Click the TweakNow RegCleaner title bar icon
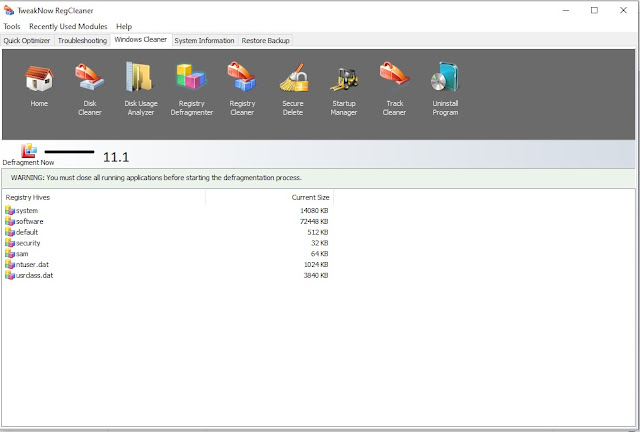Screen dimensions: 640x432 (9, 10)
